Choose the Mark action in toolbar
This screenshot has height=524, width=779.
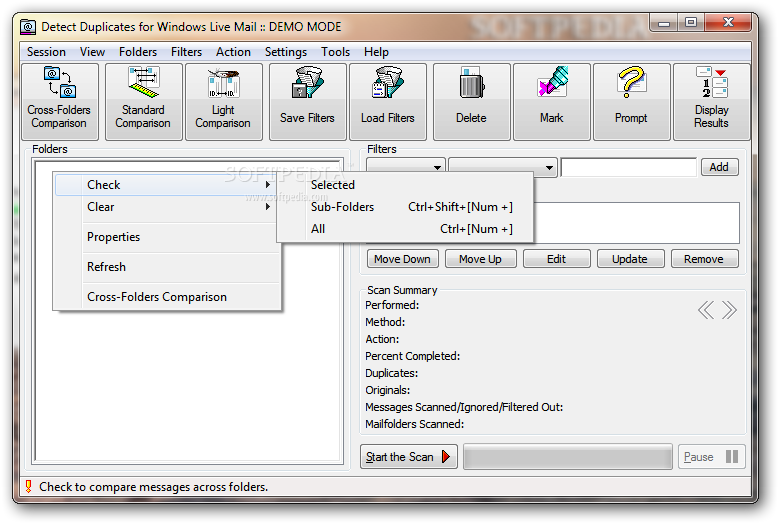[551, 101]
